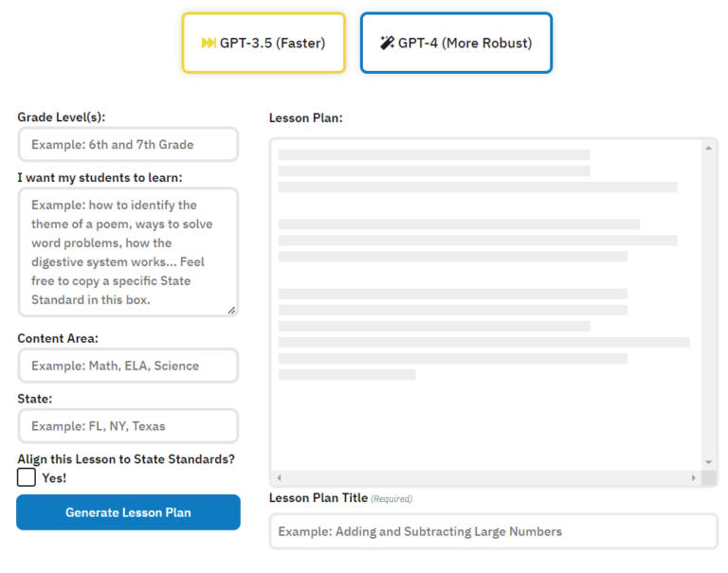The height and width of the screenshot is (573, 728).
Task: Click the Lesson Plan scroll down arrow
Action: point(708,462)
